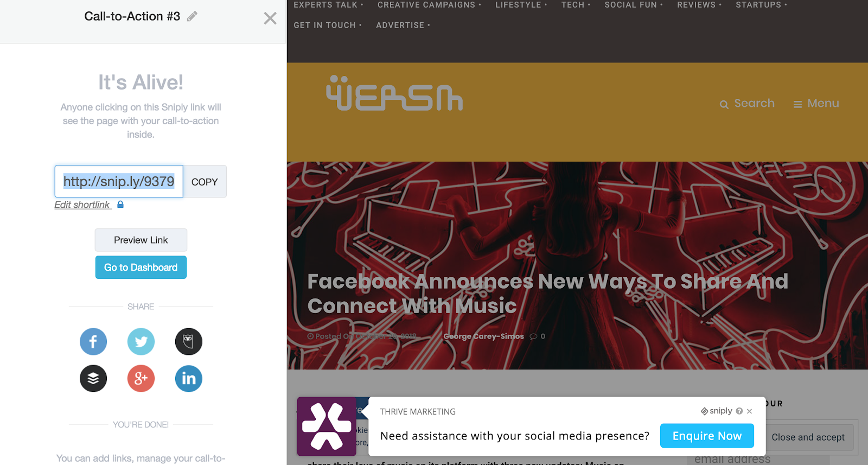Edit the Call-to-Action #3 name pencil
Image resolution: width=868 pixels, height=465 pixels.
[192, 17]
